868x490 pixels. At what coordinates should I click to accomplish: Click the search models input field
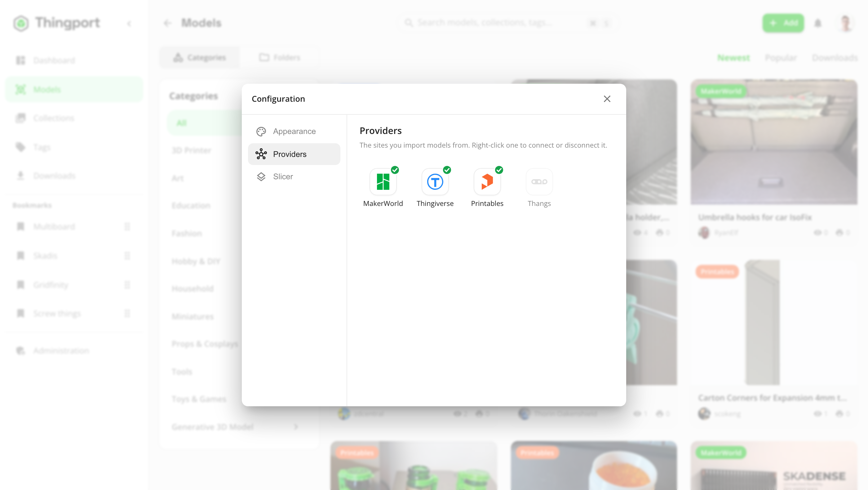click(509, 23)
